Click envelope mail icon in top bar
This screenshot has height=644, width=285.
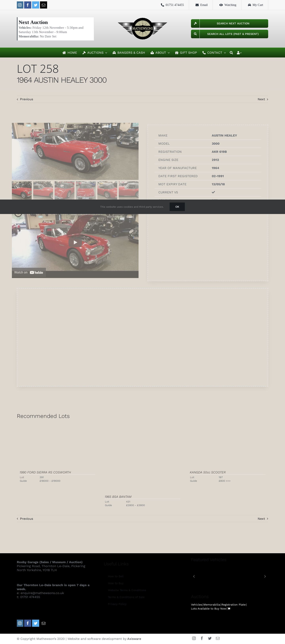coord(44,5)
